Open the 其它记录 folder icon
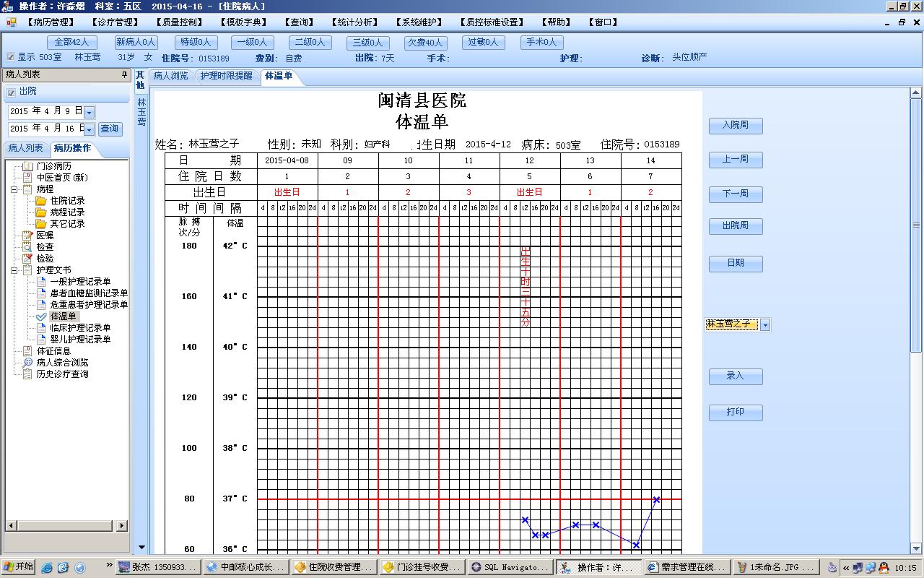 41,224
